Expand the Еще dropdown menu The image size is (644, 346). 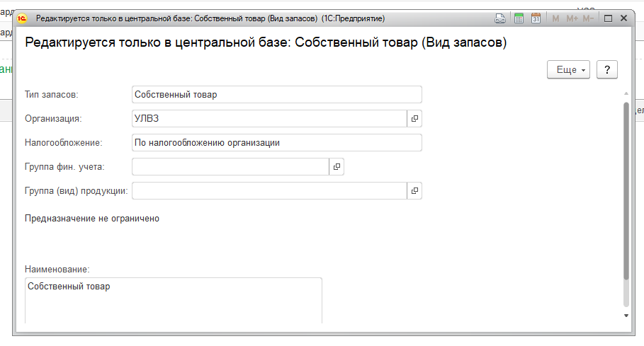(x=568, y=69)
